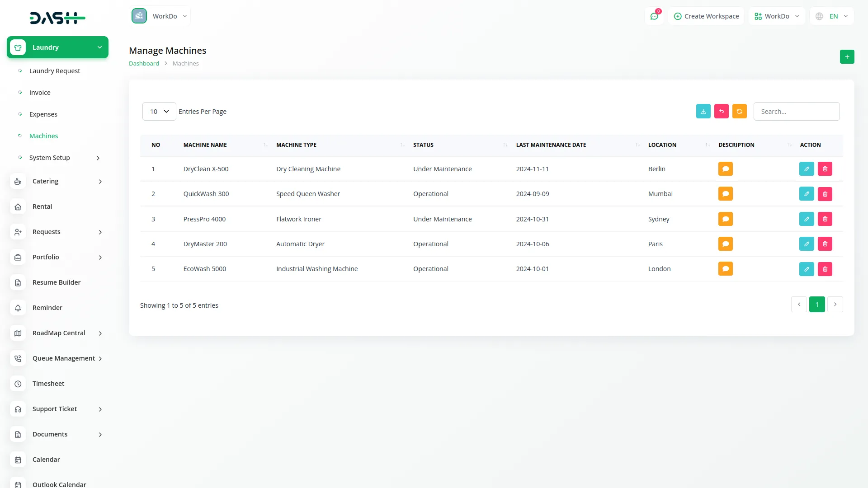
Task: Open description popup for DryClean X-500
Action: [725, 169]
